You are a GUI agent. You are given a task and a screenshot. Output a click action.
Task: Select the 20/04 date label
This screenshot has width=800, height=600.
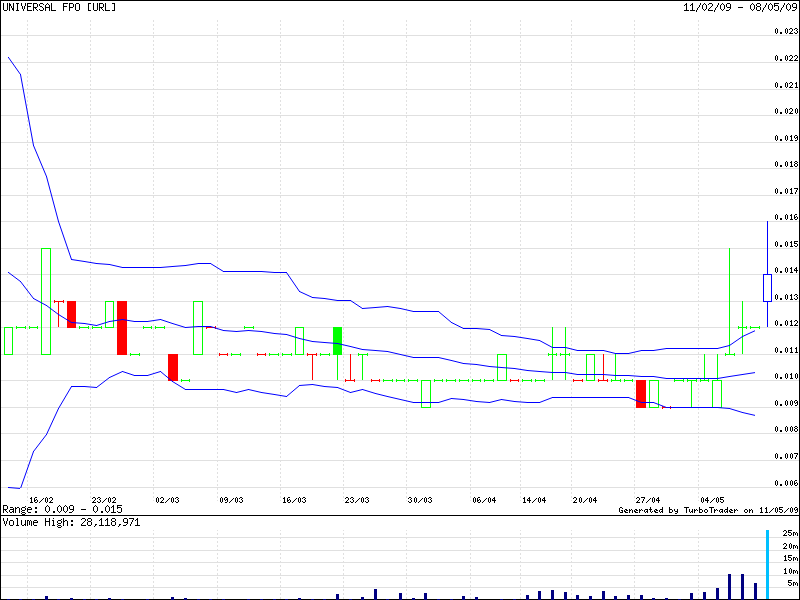pos(585,500)
